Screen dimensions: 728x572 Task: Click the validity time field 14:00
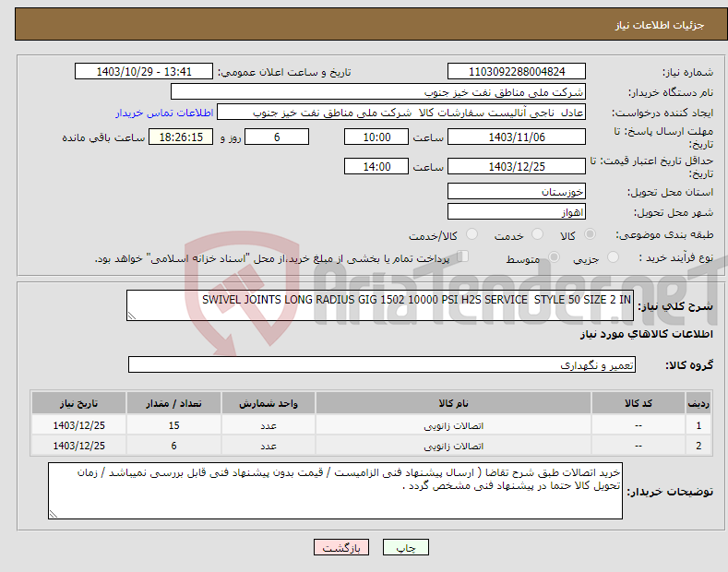click(x=376, y=166)
